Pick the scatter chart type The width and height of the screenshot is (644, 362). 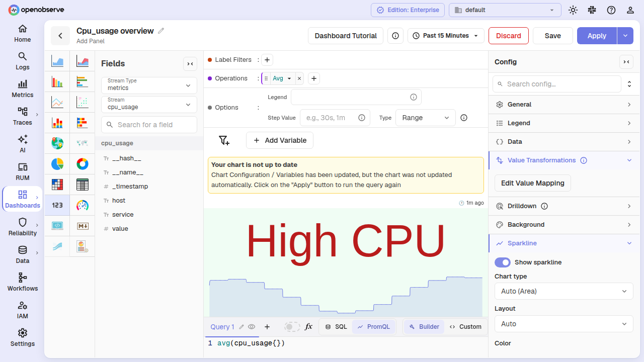pyautogui.click(x=83, y=103)
